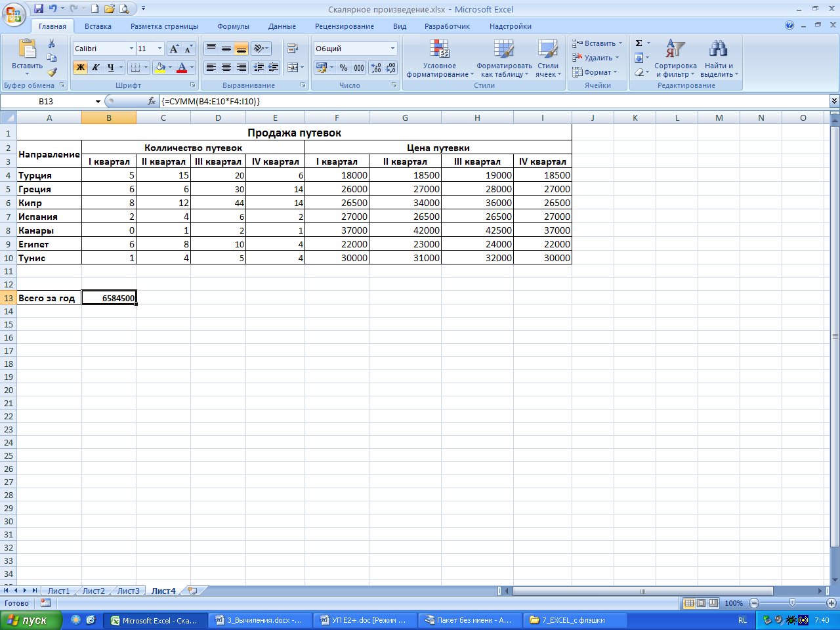Toggle underline formatting (Ч)

111,67
